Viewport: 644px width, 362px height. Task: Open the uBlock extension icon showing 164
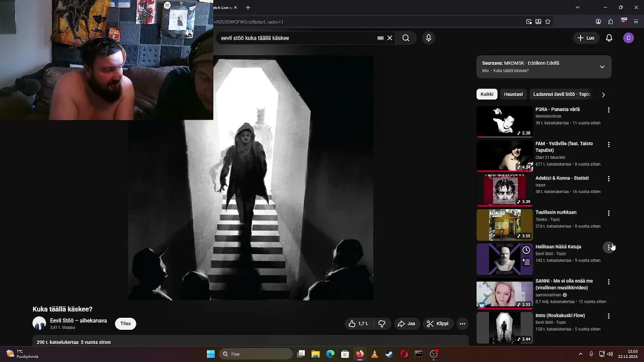point(624,21)
